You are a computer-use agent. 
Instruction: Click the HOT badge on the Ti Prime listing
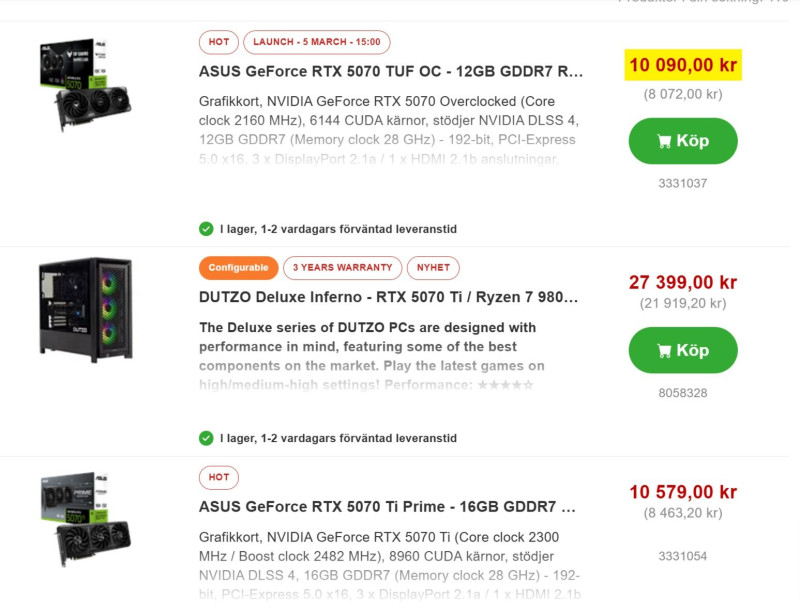coord(219,477)
